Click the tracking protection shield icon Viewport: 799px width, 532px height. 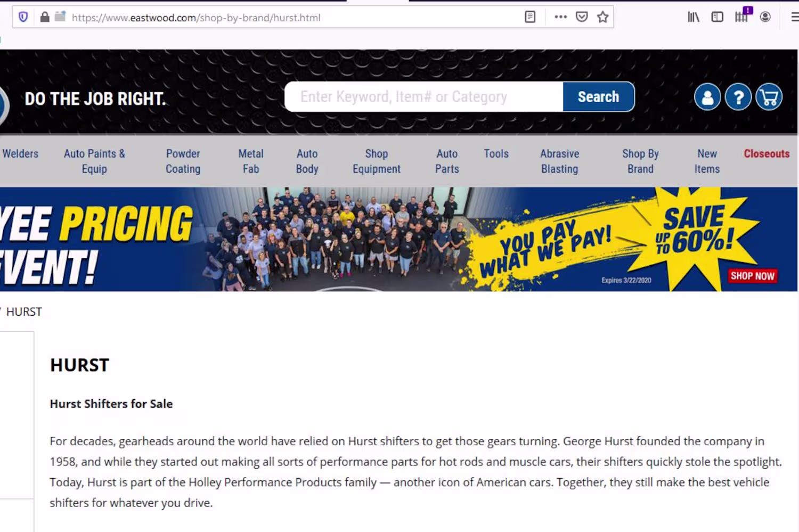pos(23,17)
